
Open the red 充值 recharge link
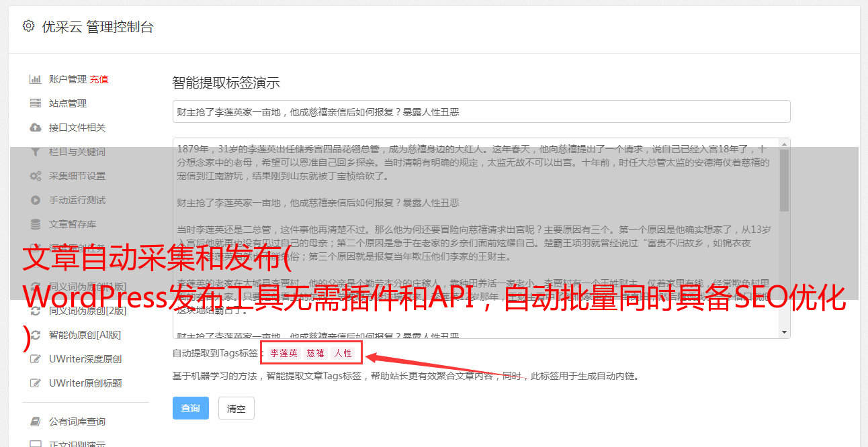coord(99,79)
